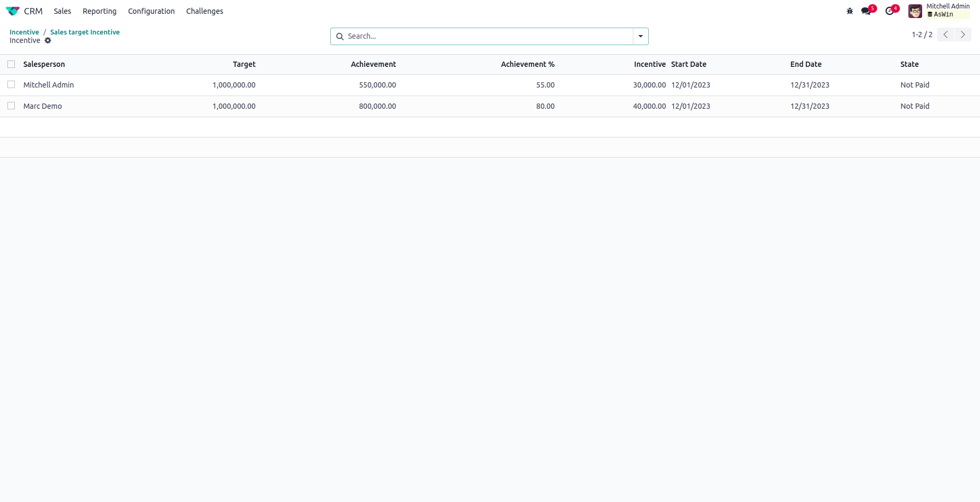Viewport: 980px width, 502px height.
Task: Open the Mitchell Admin record row
Action: coord(490,85)
